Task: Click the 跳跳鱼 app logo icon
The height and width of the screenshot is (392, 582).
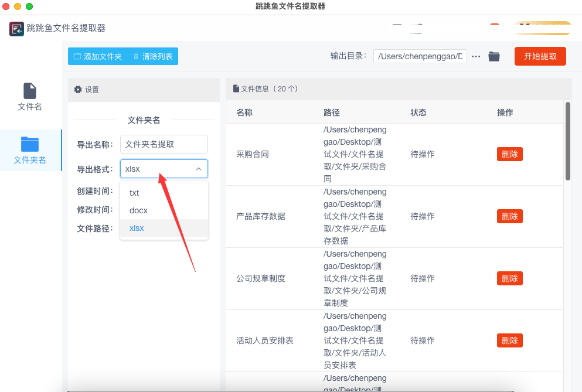Action: click(x=16, y=29)
